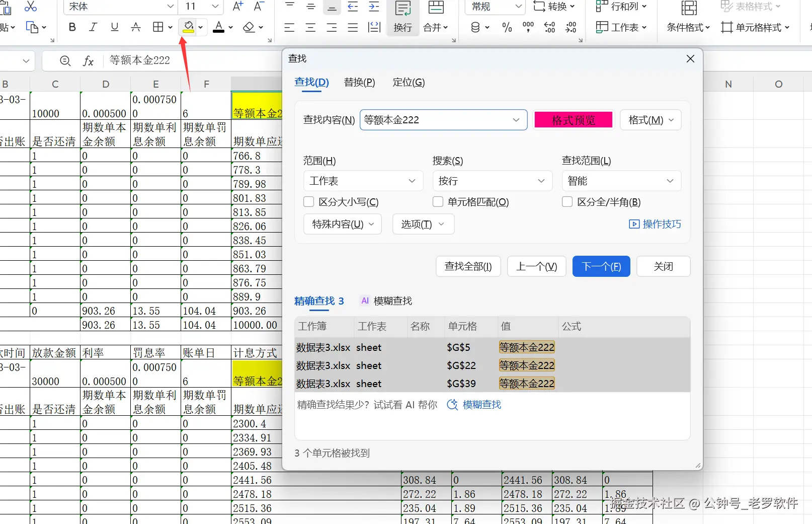Enable 区分大小写 case-sensitive checkbox

point(309,202)
